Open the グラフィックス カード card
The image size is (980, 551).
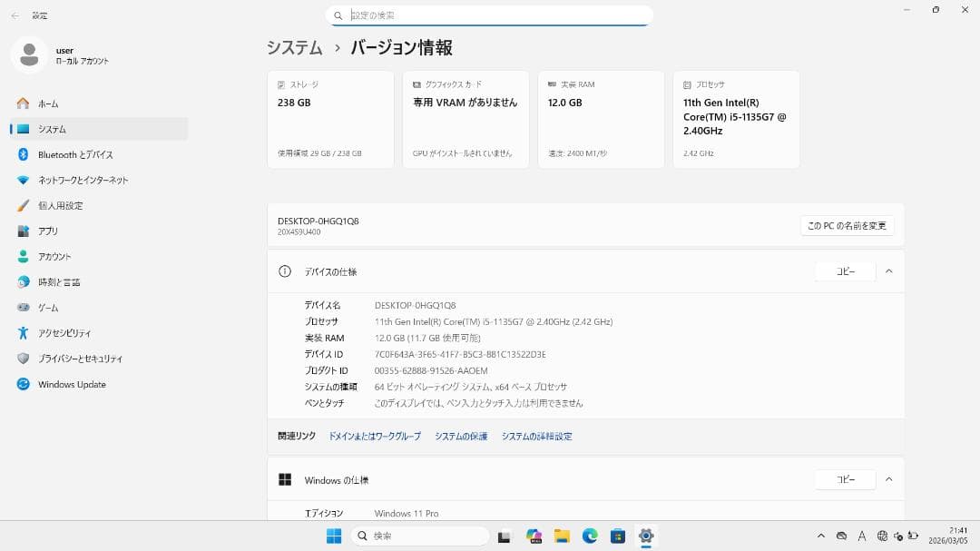[x=465, y=120]
